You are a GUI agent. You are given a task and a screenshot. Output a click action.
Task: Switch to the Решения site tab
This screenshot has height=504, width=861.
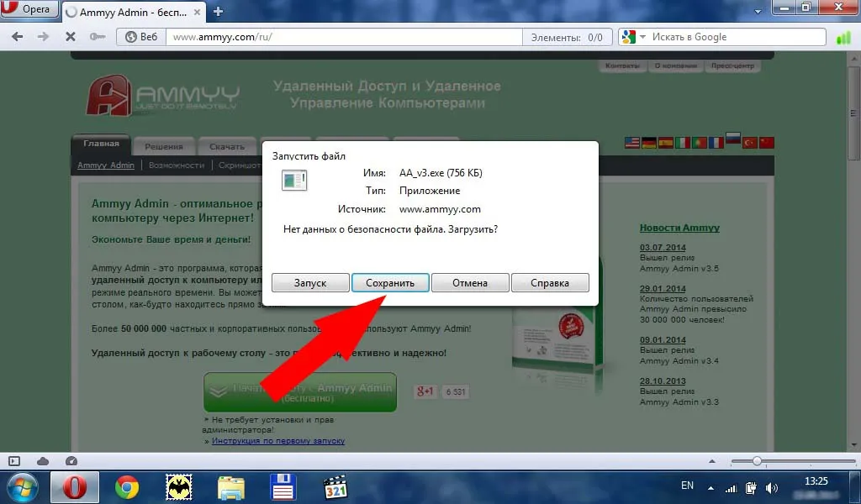tap(163, 146)
